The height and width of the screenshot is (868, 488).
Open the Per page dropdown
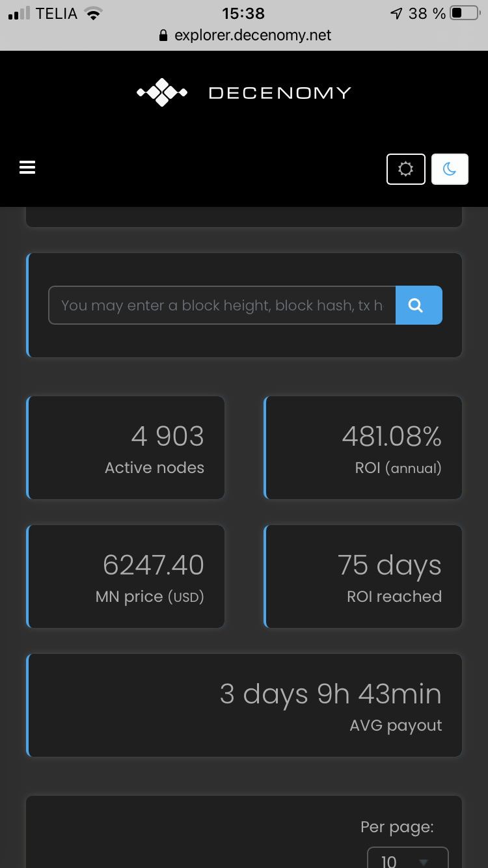[x=408, y=858]
